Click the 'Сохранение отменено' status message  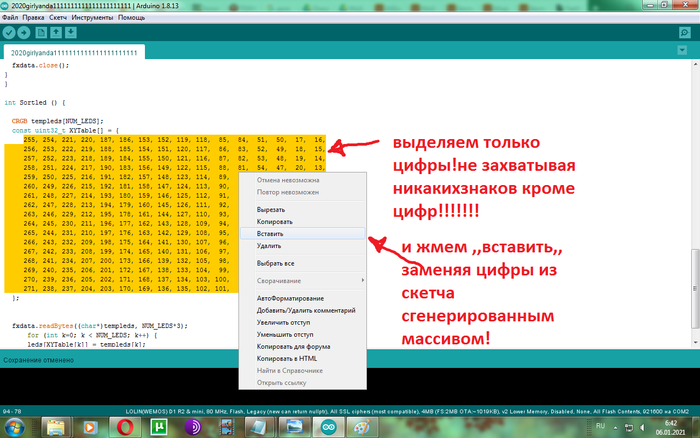[38, 360]
